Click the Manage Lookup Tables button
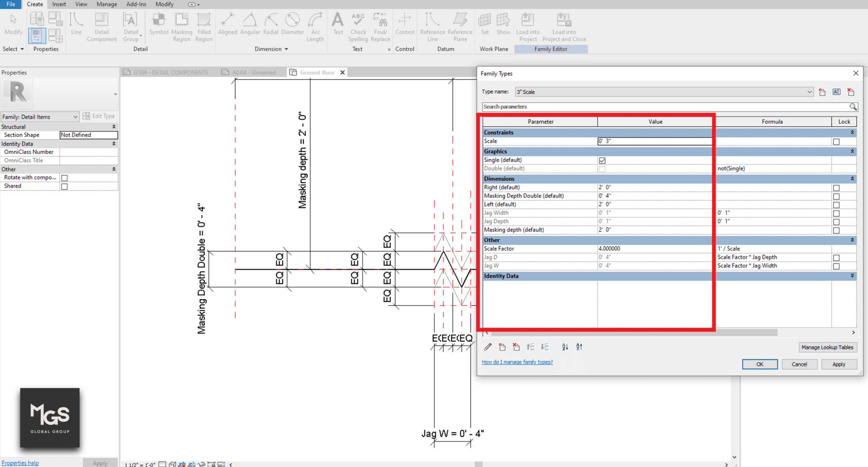This screenshot has height=467, width=868. (827, 347)
